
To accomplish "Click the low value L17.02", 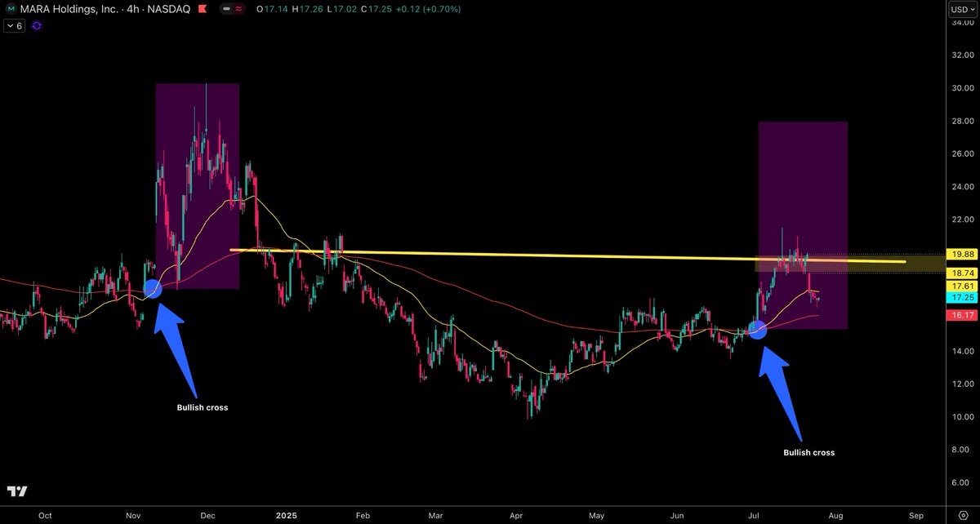I will click(341, 9).
